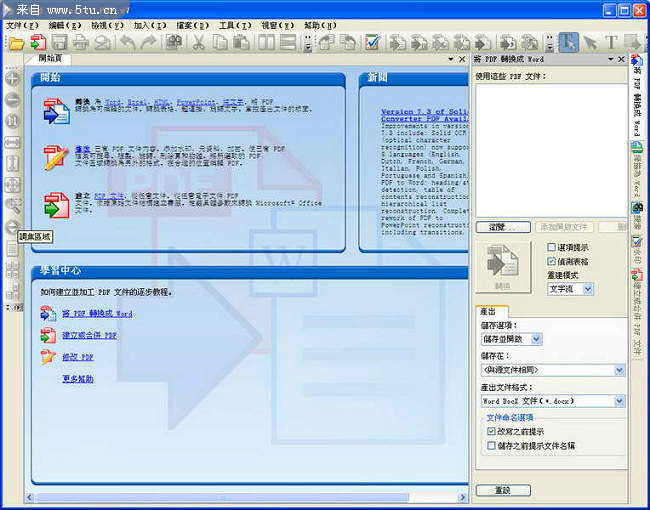The width and height of the screenshot is (650, 510).
Task: Click the 瀏覽 browse button
Action: click(502, 228)
